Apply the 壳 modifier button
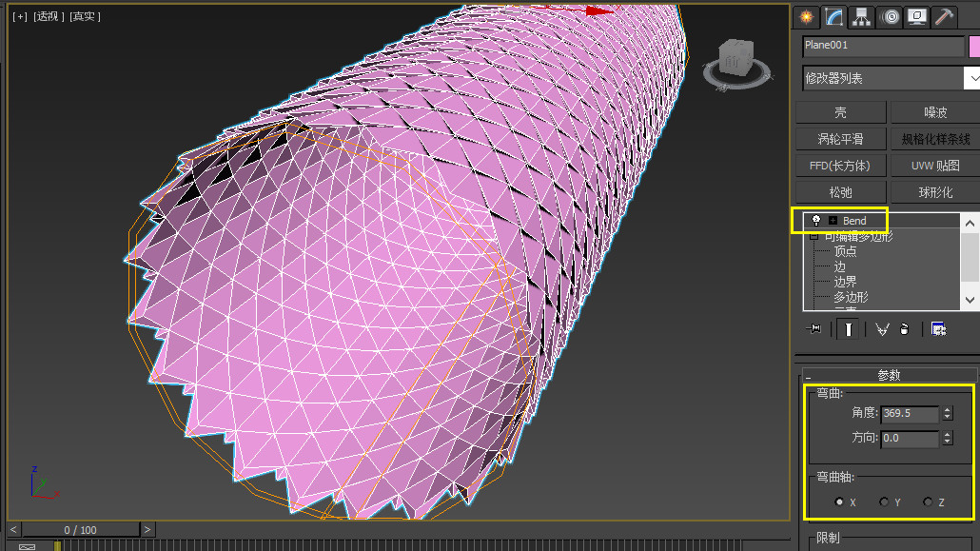The width and height of the screenshot is (980, 551). [841, 112]
